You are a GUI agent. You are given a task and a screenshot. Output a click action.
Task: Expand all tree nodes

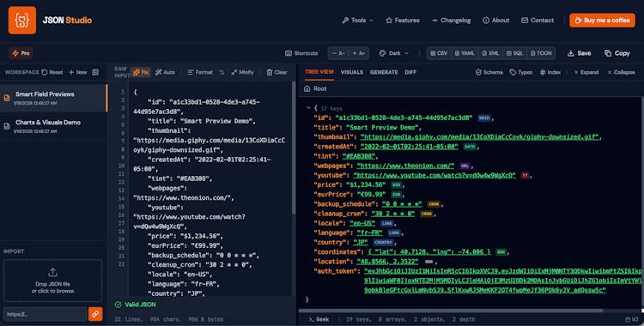click(586, 72)
